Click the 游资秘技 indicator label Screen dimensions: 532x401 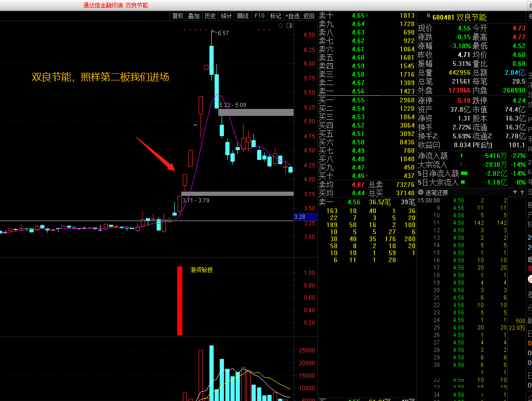[x=201, y=270]
